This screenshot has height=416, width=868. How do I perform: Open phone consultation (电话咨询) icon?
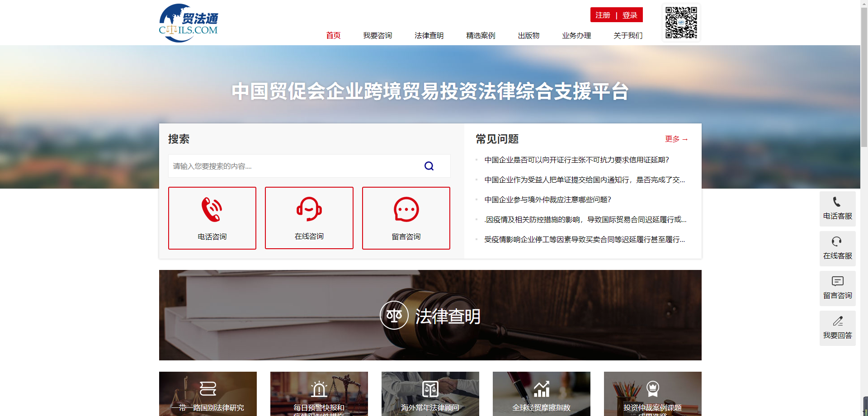coord(212,209)
